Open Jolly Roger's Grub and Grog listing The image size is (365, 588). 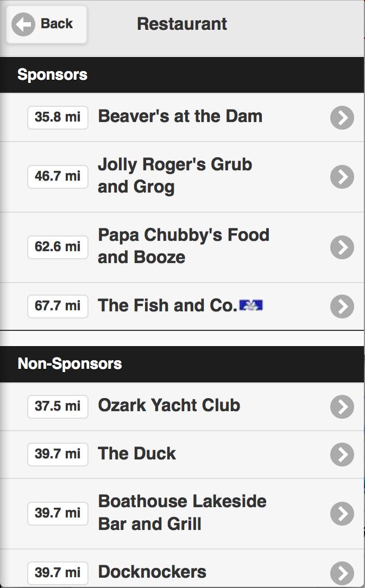(x=174, y=176)
